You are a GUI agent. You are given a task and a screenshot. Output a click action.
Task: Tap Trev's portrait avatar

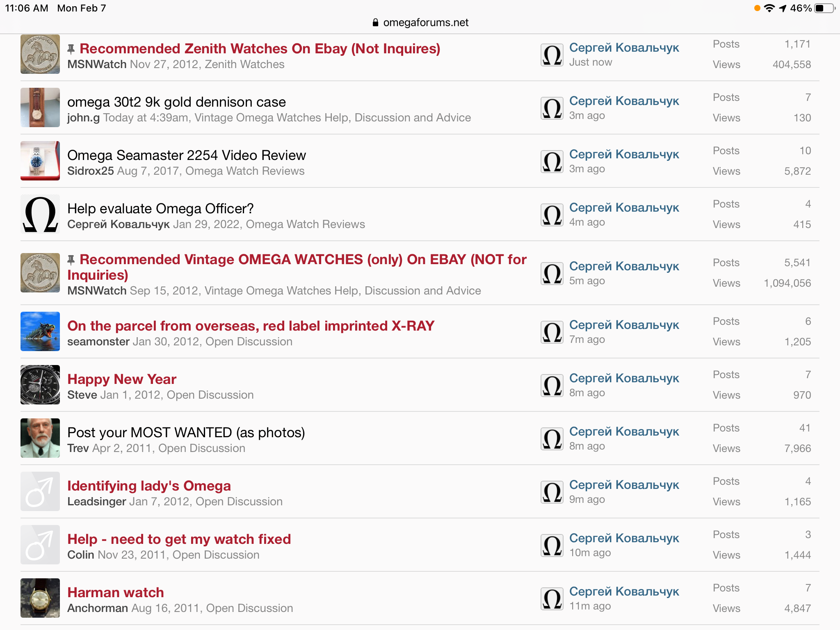40,438
